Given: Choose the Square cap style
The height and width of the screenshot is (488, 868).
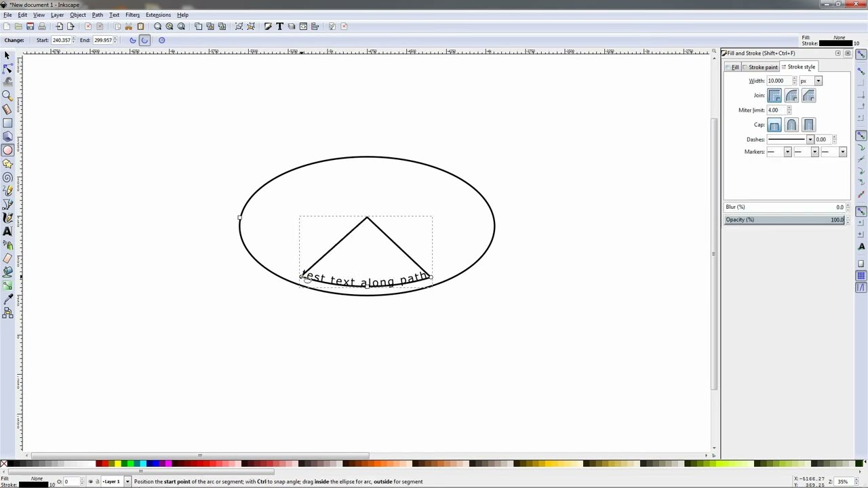Looking at the screenshot, I should click(x=808, y=125).
